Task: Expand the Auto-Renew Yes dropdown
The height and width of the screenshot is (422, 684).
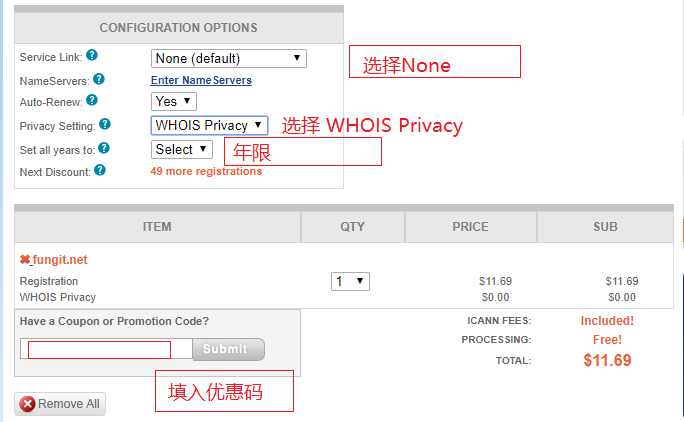Action: pos(174,101)
